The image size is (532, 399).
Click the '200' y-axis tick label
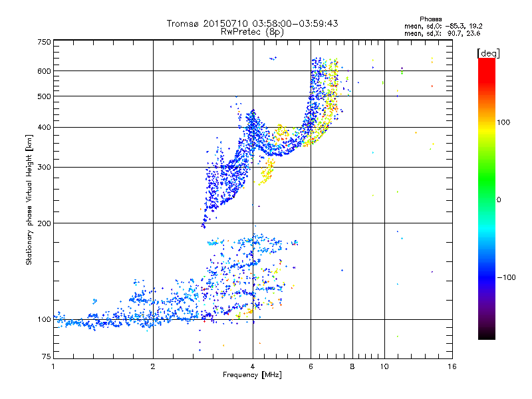pos(44,223)
